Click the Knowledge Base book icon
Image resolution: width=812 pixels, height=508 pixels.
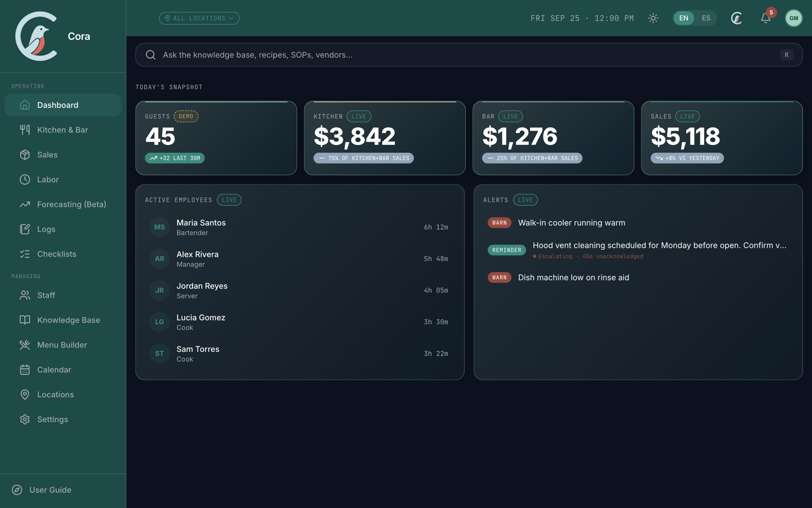[x=25, y=320]
